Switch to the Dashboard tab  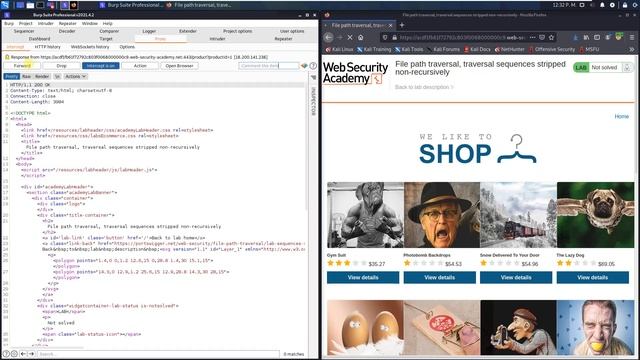click(x=39, y=39)
